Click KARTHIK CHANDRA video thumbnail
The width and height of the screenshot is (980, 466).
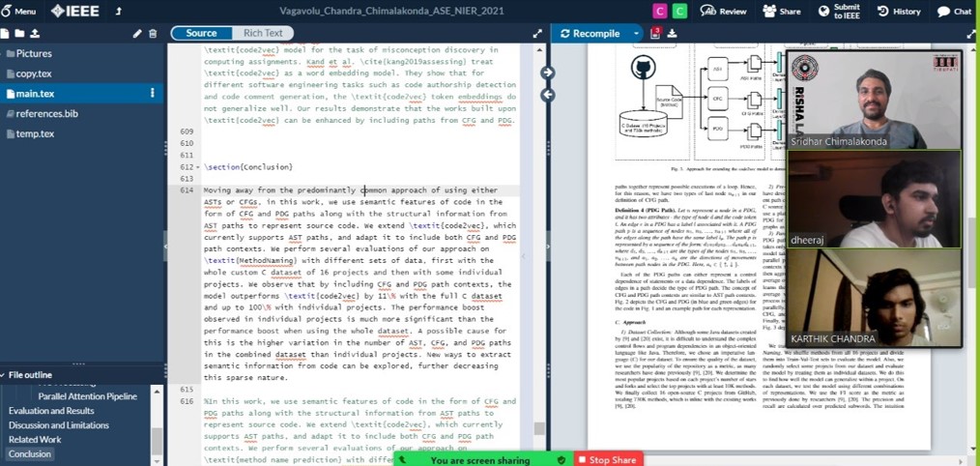tap(873, 298)
